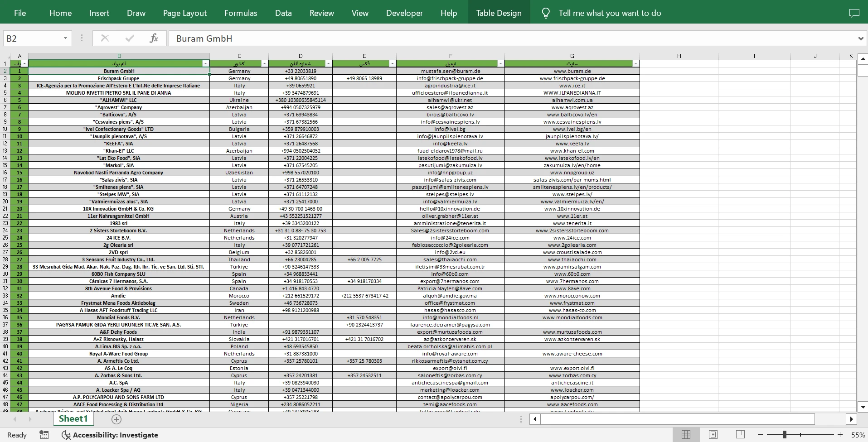Switch to Page Break Preview view
Screen dimensions: 868x442
[740, 435]
